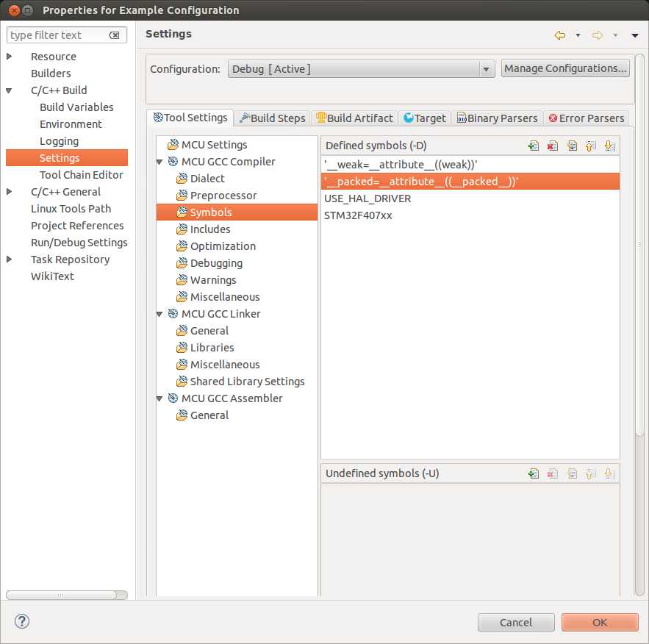Viewport: 649px width, 644px height.
Task: Switch to the Target tab
Action: (x=425, y=118)
